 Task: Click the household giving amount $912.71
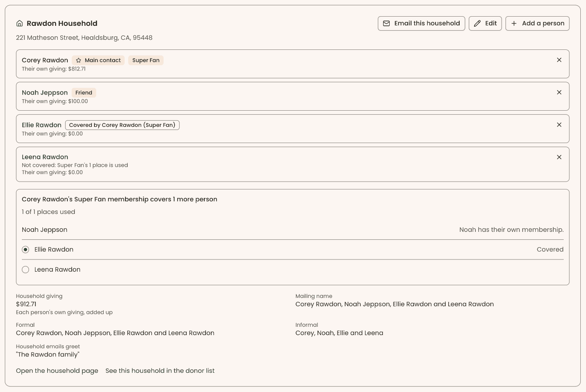tap(26, 304)
